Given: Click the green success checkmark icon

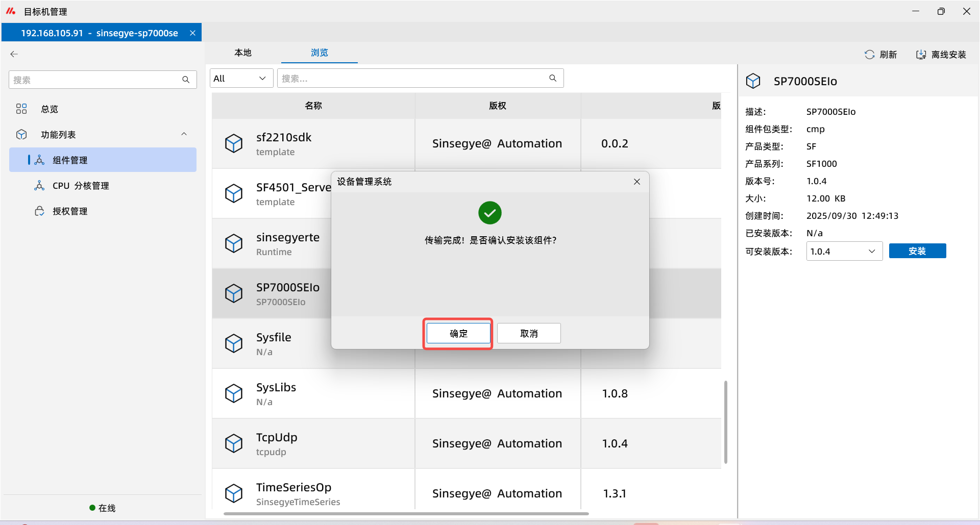Looking at the screenshot, I should (x=490, y=213).
